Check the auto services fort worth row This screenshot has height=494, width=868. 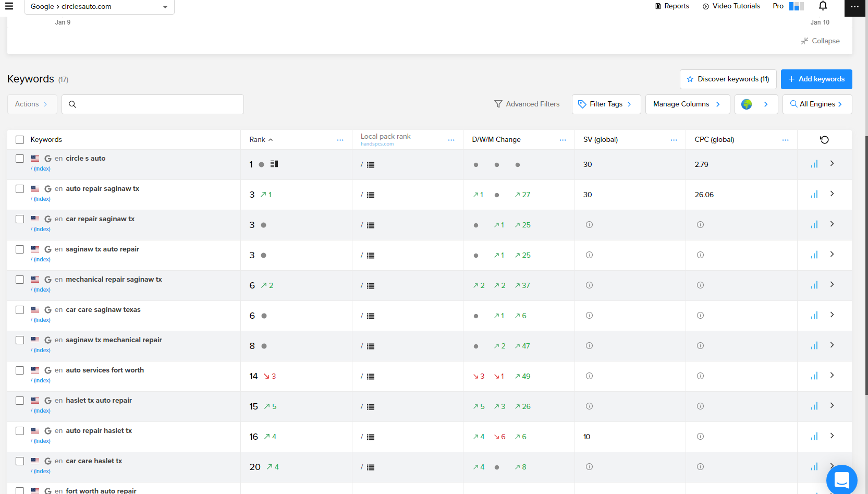pos(20,370)
